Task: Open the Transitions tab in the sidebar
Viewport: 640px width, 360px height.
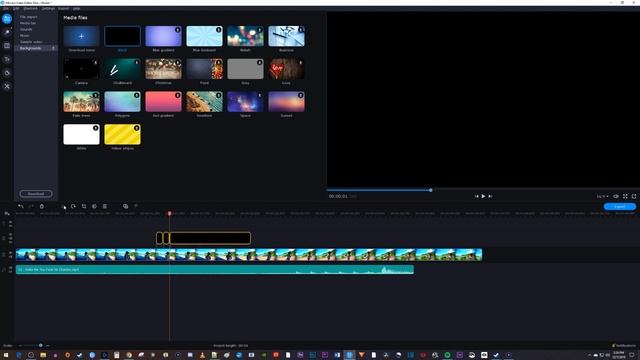Action: pyautogui.click(x=7, y=46)
